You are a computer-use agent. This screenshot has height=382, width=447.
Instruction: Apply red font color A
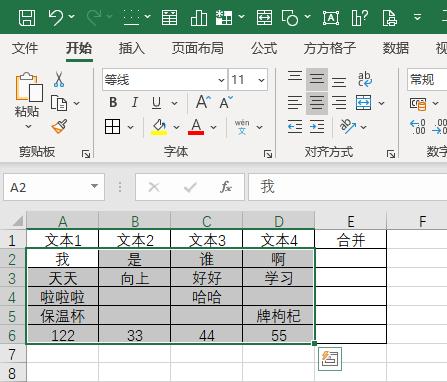tap(196, 127)
